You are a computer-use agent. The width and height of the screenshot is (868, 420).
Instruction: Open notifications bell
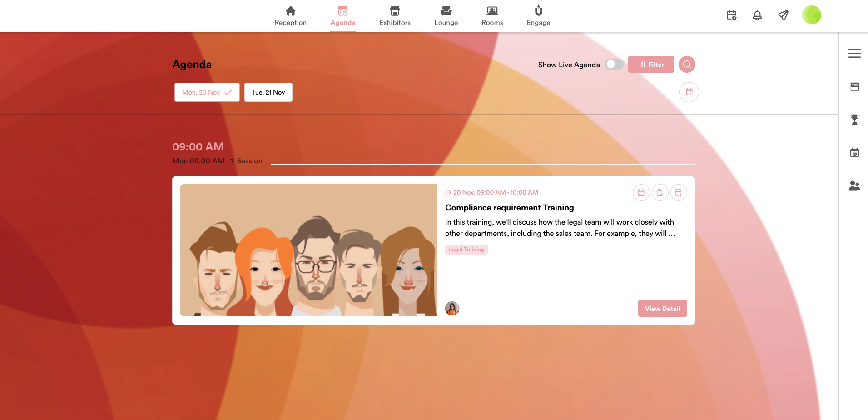pos(757,15)
